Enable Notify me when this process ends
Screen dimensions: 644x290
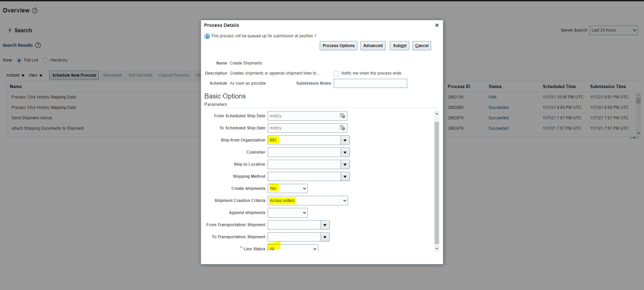(x=337, y=73)
